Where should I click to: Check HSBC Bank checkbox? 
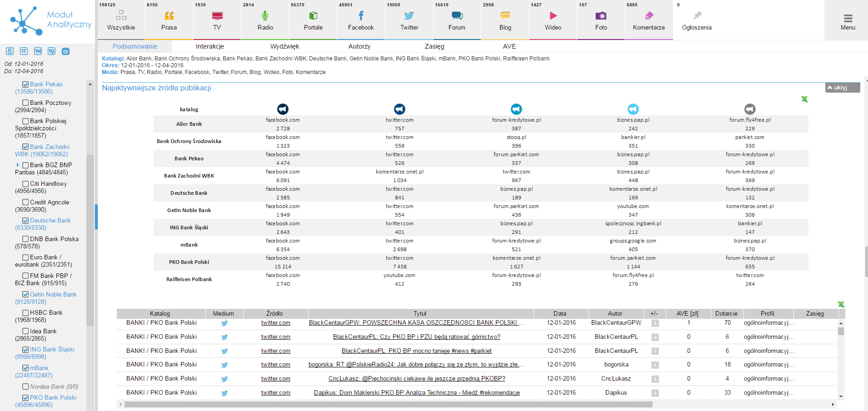(x=25, y=313)
